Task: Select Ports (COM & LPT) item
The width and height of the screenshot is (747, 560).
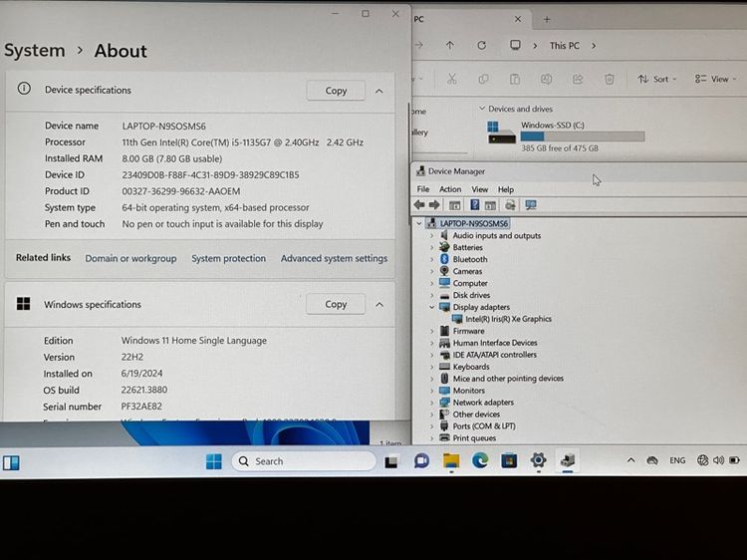Action: 484,426
